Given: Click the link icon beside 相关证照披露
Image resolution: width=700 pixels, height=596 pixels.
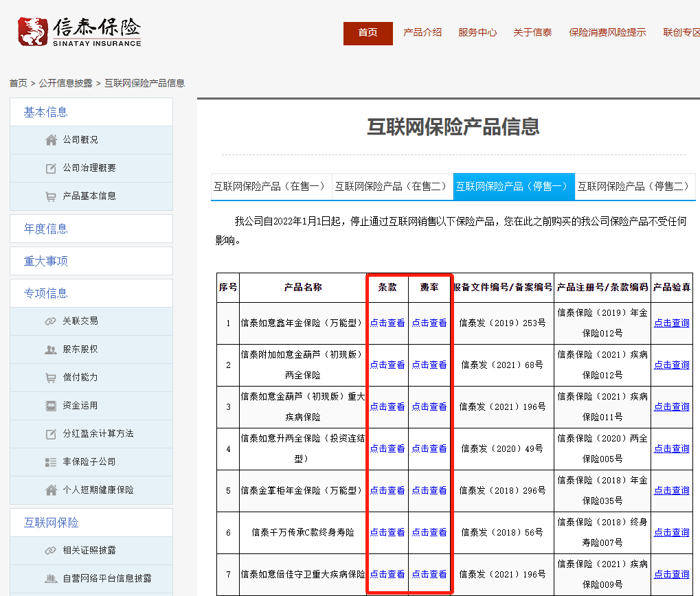Looking at the screenshot, I should tap(51, 551).
